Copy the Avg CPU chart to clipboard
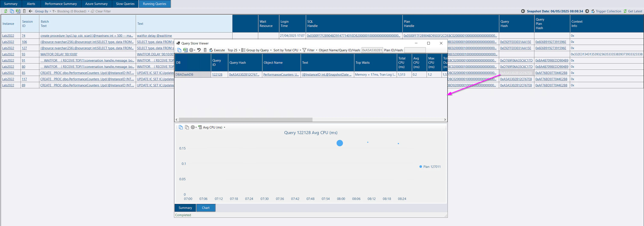Viewport: 644px width, 226px height. [181, 127]
